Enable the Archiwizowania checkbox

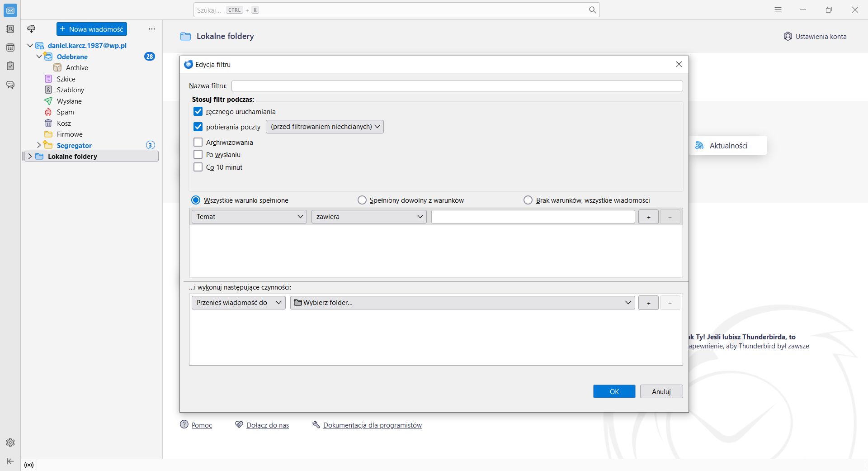click(198, 142)
